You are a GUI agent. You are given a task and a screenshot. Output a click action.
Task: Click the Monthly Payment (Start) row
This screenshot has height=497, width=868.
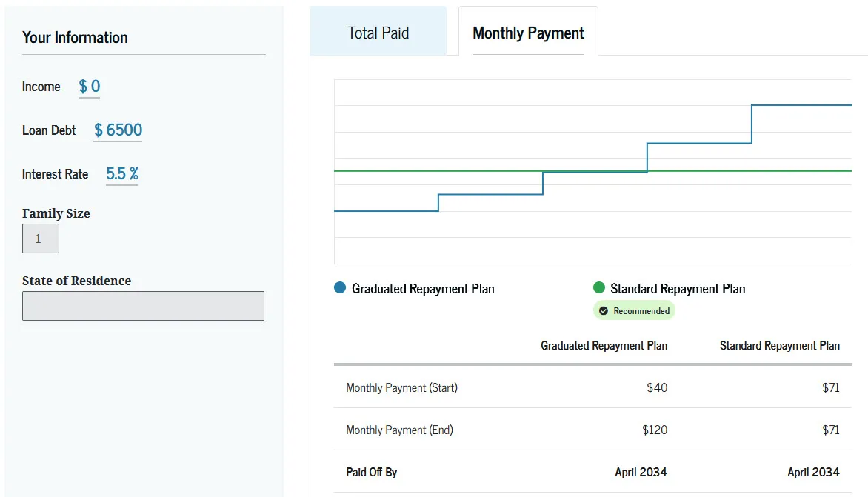401,387
